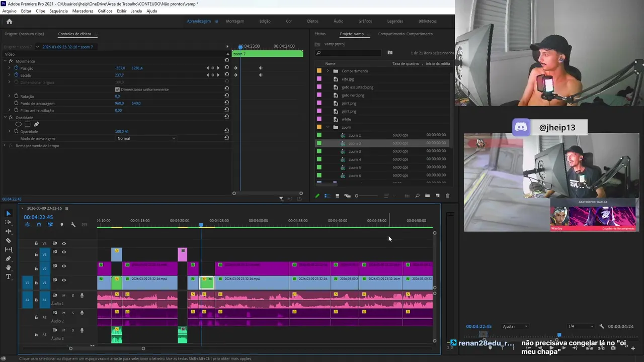
Task: Toggle V2 track output eye
Action: [63, 266]
